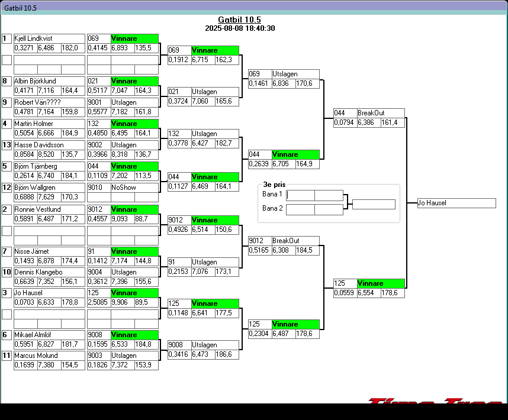Click seed number 13 box beside Hasse Davidsson

[x=7, y=145]
